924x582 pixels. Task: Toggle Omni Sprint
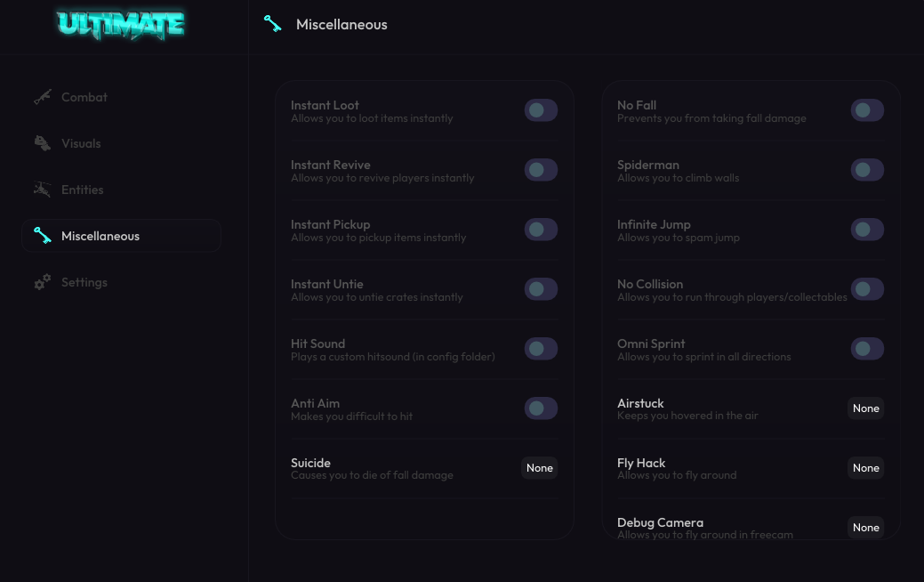(x=867, y=348)
